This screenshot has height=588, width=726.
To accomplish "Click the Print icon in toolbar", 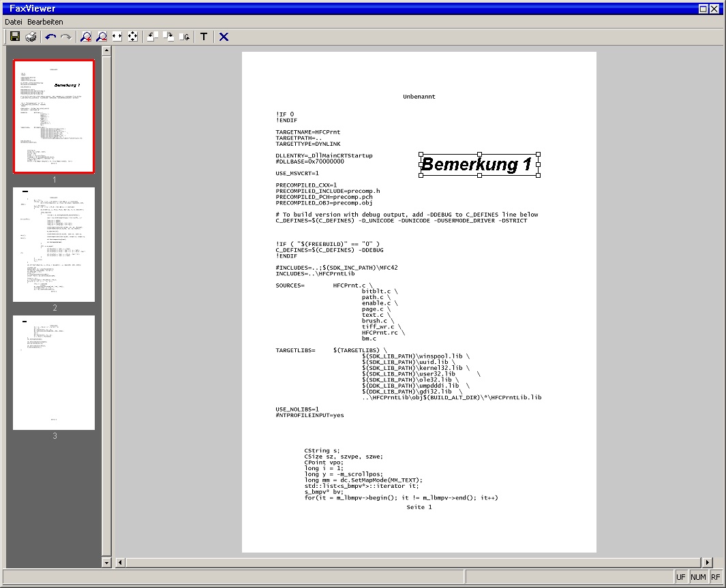I will click(x=31, y=37).
